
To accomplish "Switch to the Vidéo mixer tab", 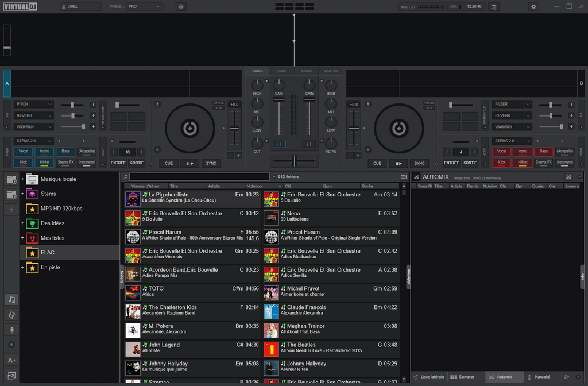I will [281, 71].
